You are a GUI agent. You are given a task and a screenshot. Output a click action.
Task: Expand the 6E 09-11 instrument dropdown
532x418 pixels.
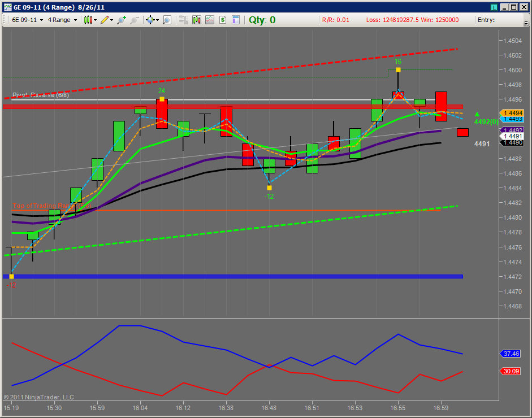[x=42, y=20]
